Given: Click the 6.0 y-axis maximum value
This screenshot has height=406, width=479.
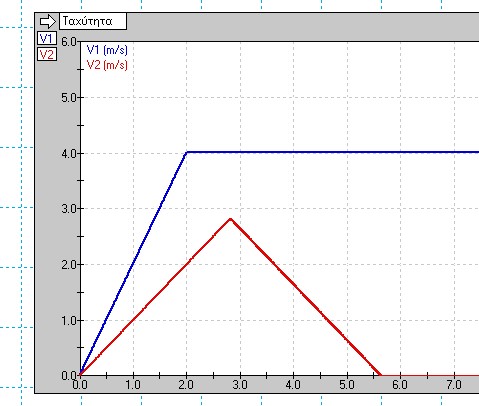Looking at the screenshot, I should [x=69, y=42].
